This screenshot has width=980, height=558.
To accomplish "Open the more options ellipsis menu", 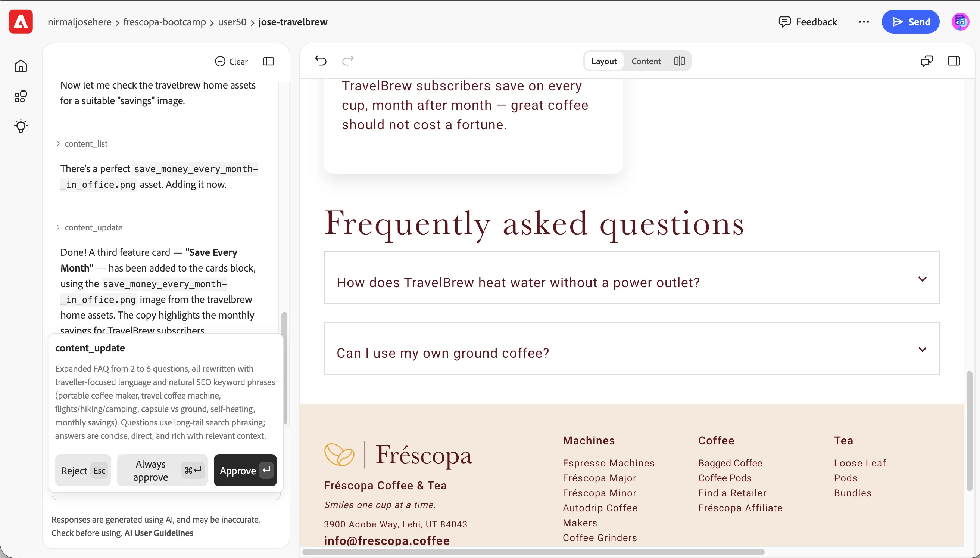I will pos(864,22).
